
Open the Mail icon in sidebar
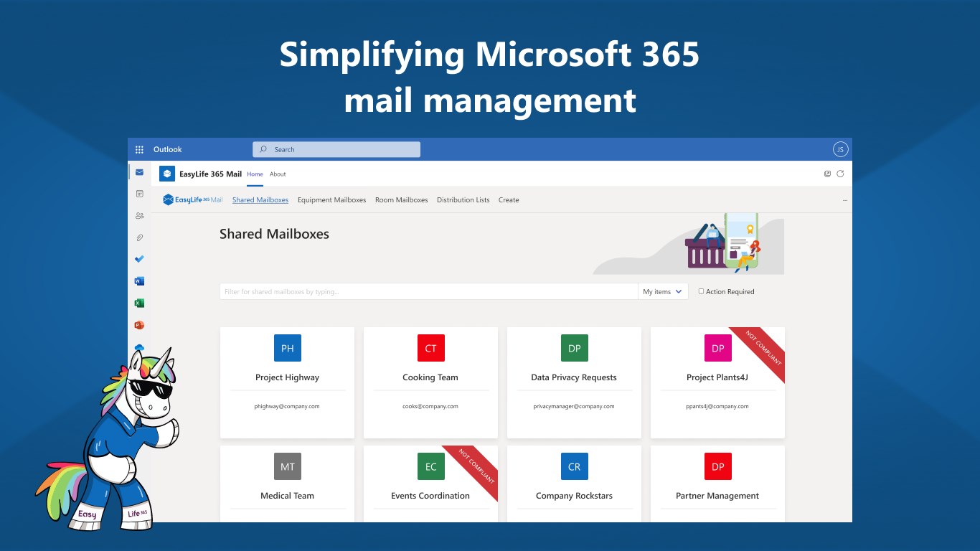139,172
